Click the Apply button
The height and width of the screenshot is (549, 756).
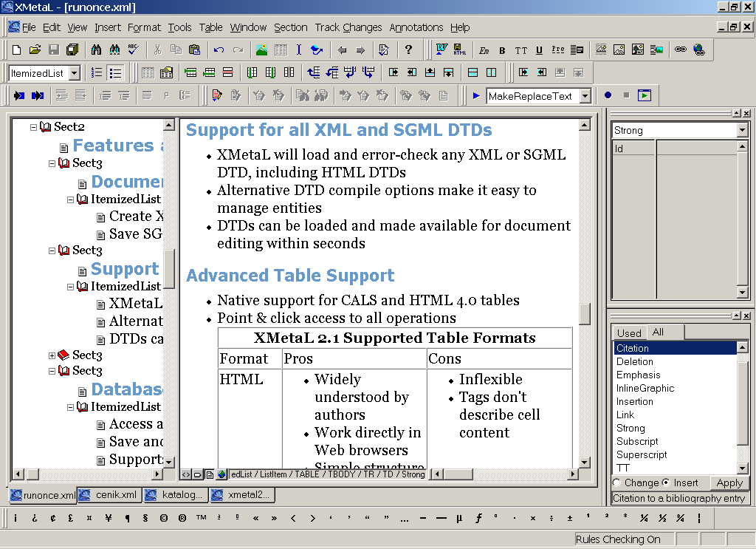click(729, 482)
